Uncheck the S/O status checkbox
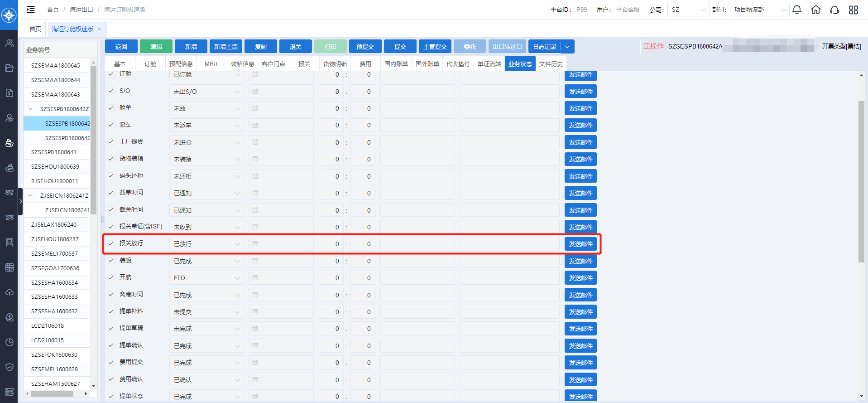 click(111, 91)
